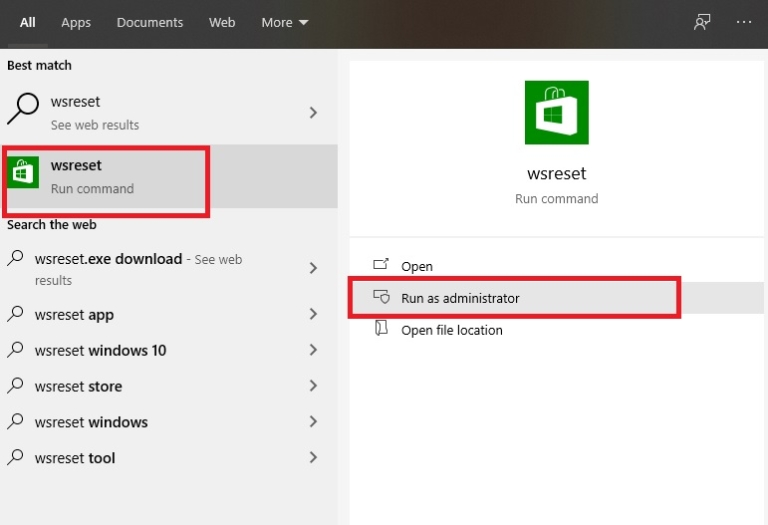This screenshot has width=768, height=525.
Task: Click the Run as administrator shield icon
Action: click(x=380, y=297)
